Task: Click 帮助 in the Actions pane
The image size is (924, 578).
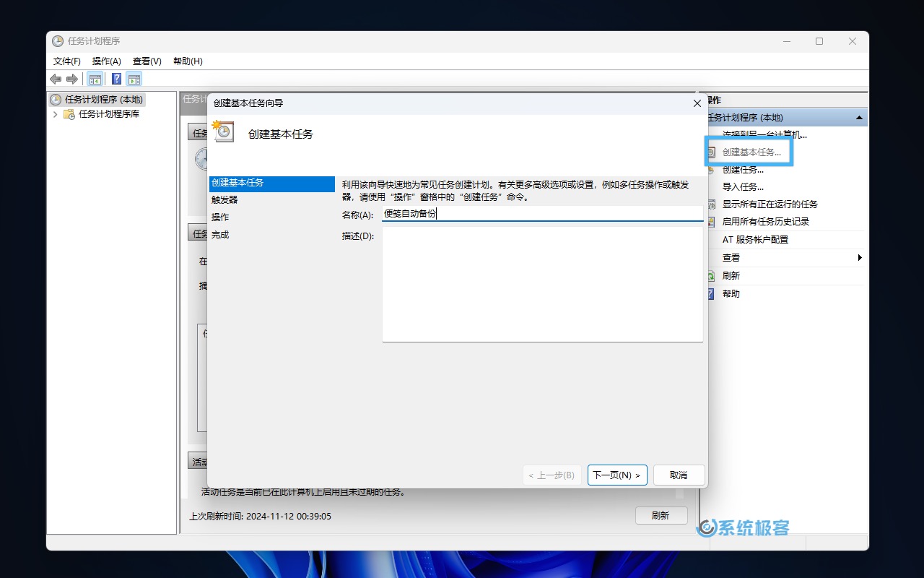Action: click(x=731, y=293)
